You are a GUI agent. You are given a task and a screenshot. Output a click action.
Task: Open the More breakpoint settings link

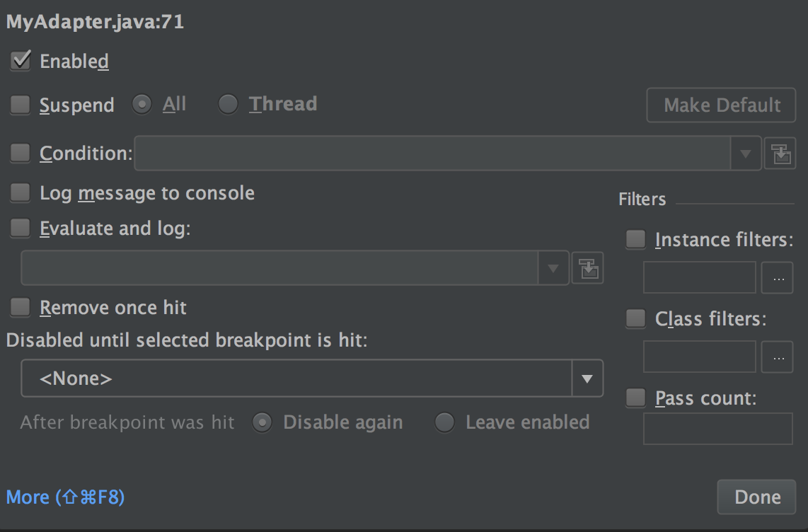(65, 497)
